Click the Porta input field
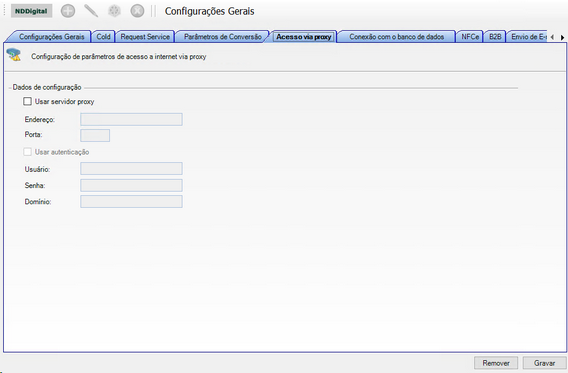This screenshot has height=373, width=568. point(95,135)
